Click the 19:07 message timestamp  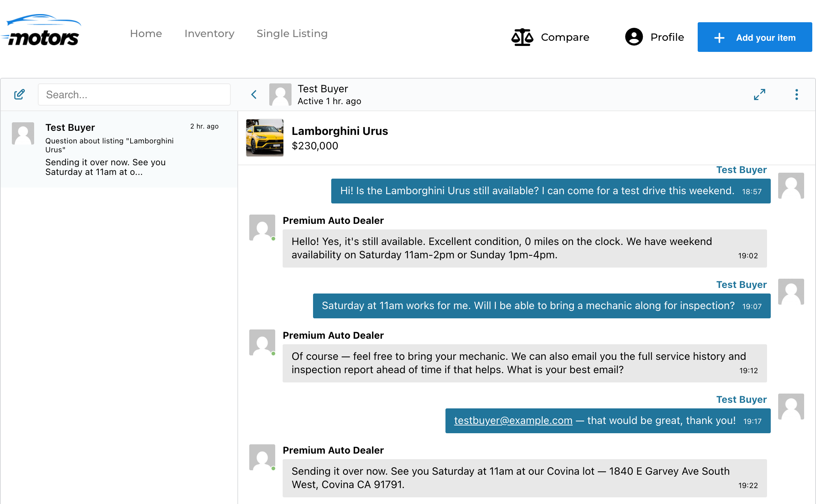click(x=752, y=306)
